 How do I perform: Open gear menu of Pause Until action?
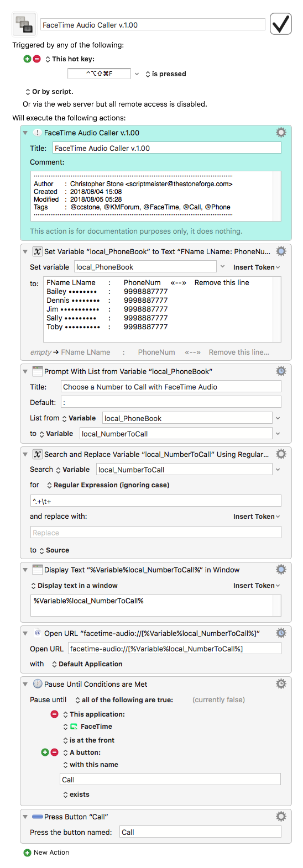coord(281,684)
